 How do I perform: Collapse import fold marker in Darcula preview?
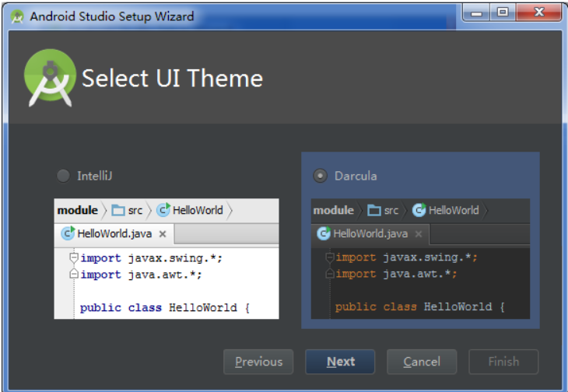pyautogui.click(x=330, y=257)
